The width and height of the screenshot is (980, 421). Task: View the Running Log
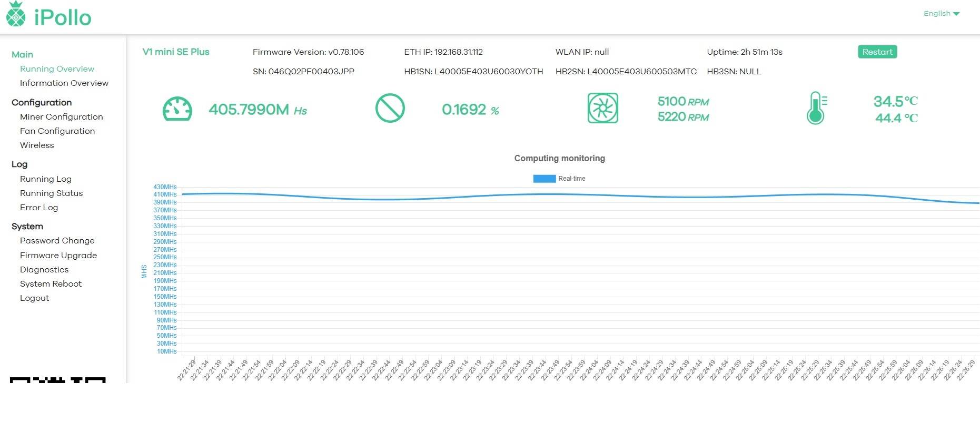[x=46, y=179]
